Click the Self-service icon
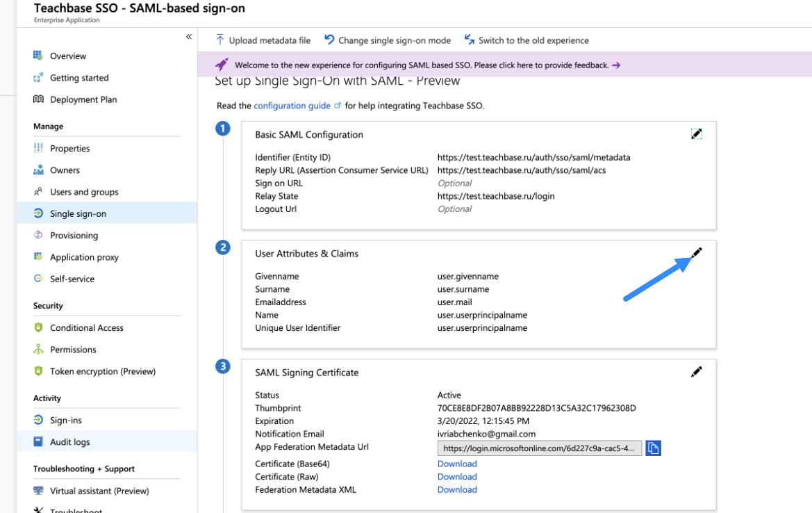 (38, 278)
